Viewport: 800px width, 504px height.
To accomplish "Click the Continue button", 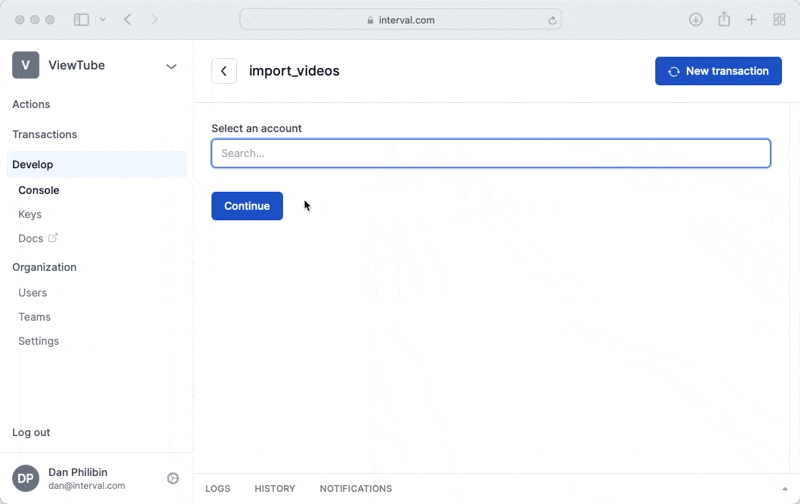I will [x=247, y=206].
